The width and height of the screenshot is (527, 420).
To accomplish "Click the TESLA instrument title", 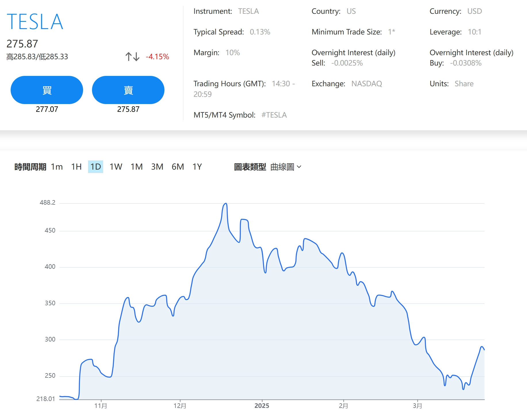I will 35,22.
